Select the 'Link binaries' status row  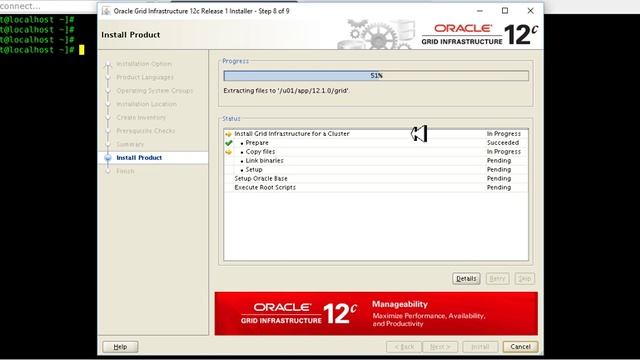376,161
